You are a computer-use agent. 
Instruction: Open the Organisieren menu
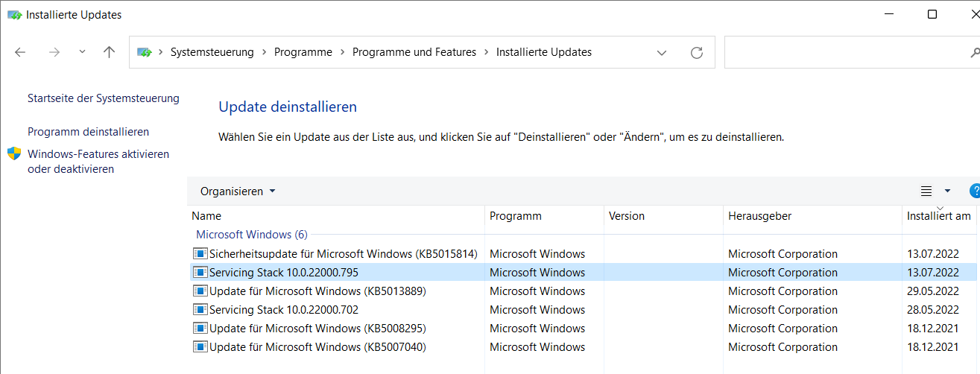coord(238,191)
